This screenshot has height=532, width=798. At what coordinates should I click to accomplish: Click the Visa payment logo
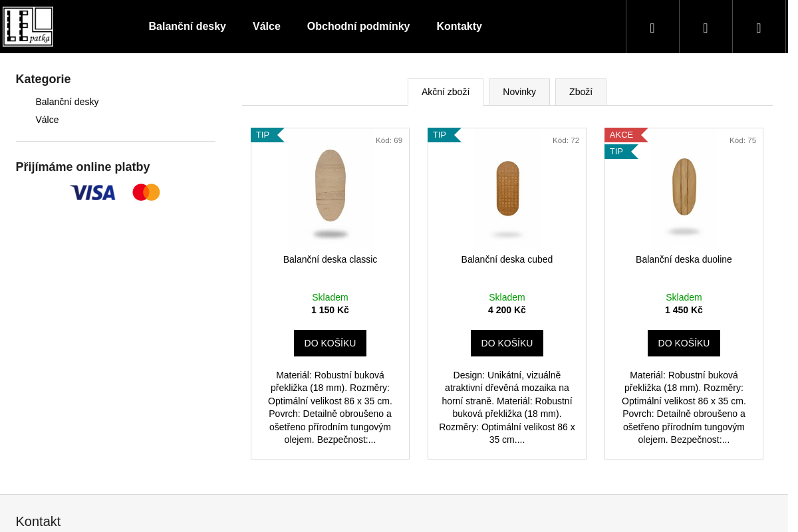click(92, 193)
